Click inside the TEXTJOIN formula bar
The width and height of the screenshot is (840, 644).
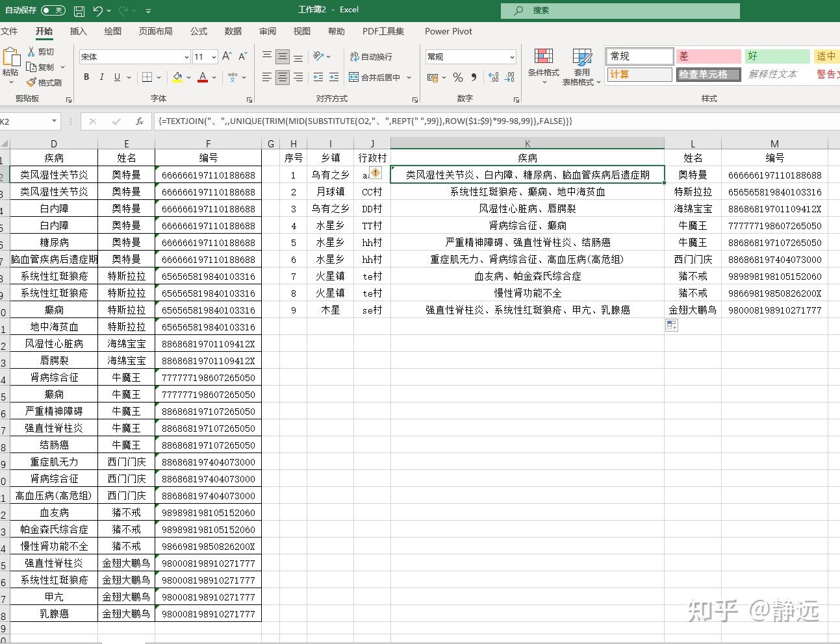(496, 121)
